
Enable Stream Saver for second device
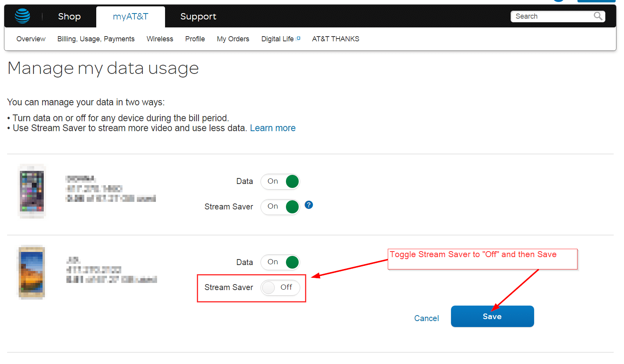[x=280, y=288]
